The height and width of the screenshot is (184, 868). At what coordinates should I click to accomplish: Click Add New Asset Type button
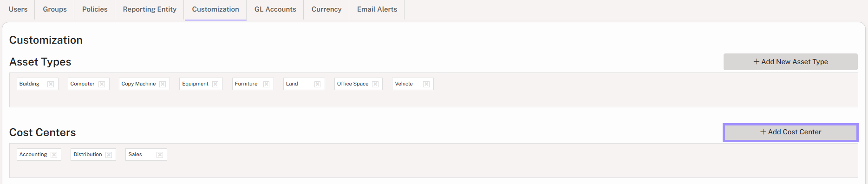[x=790, y=62]
